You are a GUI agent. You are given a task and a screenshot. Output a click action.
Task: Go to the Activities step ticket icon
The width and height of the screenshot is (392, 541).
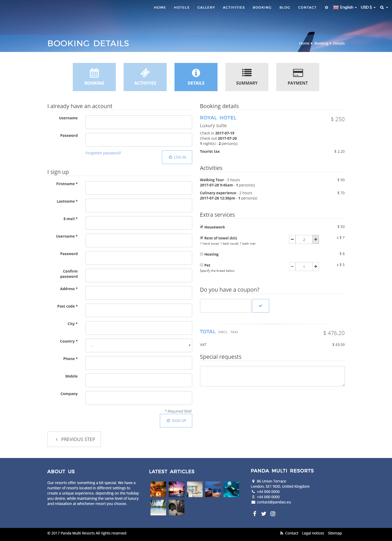145,73
